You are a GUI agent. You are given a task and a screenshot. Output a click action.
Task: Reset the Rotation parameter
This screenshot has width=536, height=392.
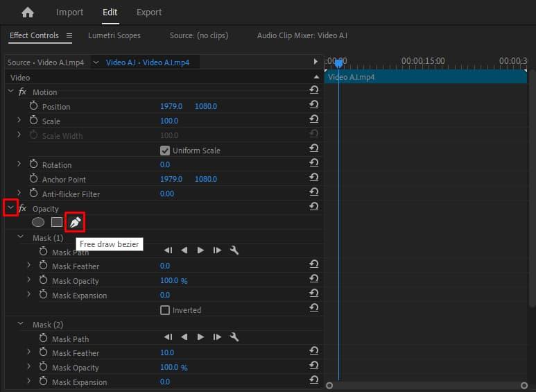click(313, 164)
